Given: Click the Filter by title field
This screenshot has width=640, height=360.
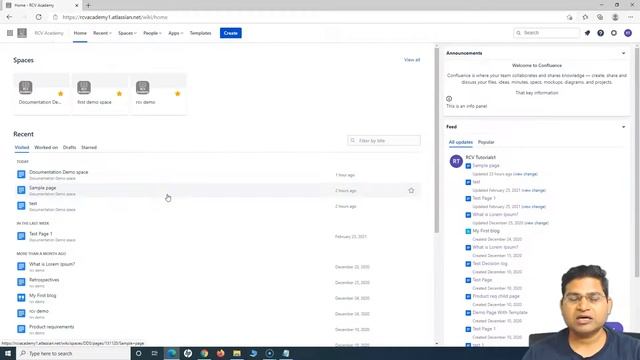Looking at the screenshot, I should (x=384, y=140).
